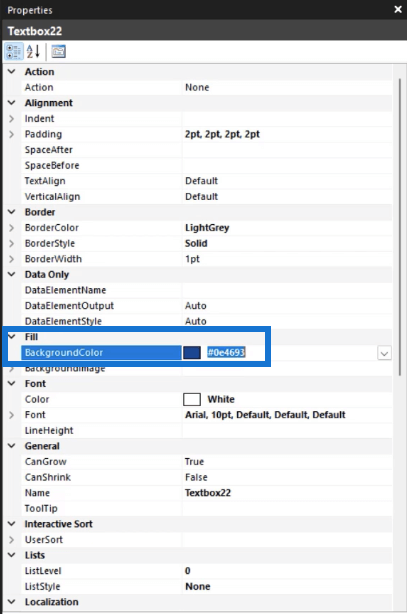
Task: Expand the BorderColor property
Action: click(11, 228)
